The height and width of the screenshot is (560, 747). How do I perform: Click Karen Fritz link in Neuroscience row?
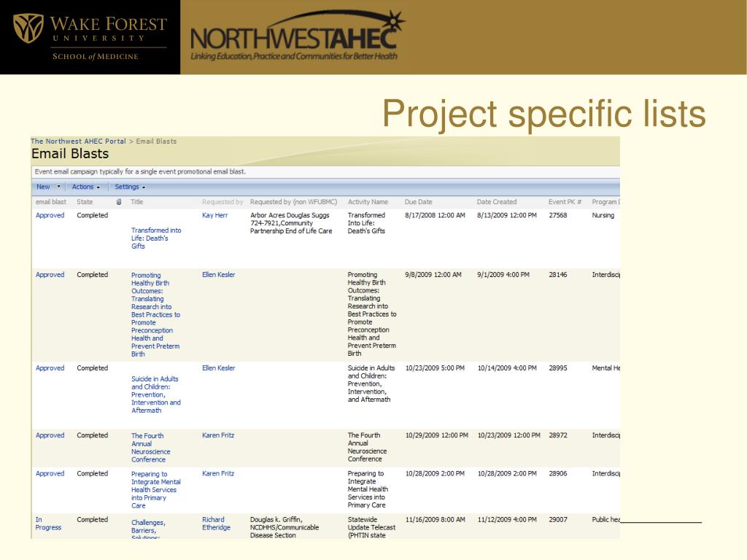click(218, 435)
